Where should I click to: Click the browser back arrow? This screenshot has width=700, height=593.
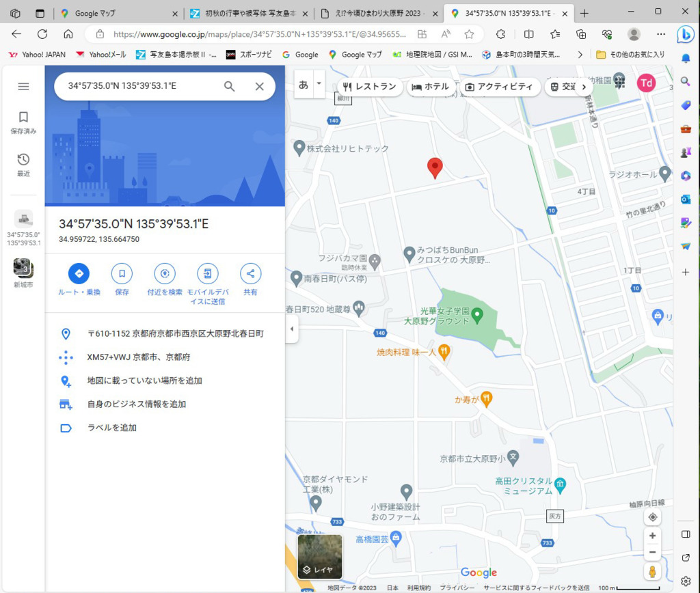[x=16, y=34]
